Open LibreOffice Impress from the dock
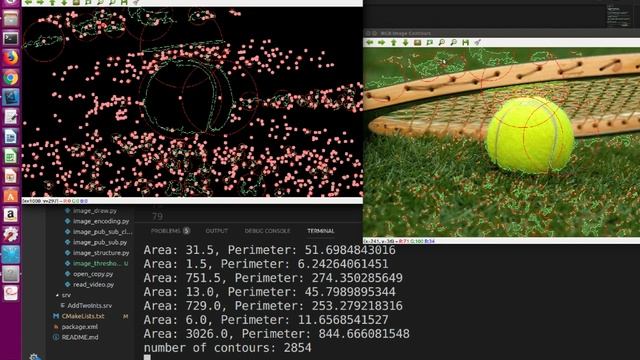 11,176
